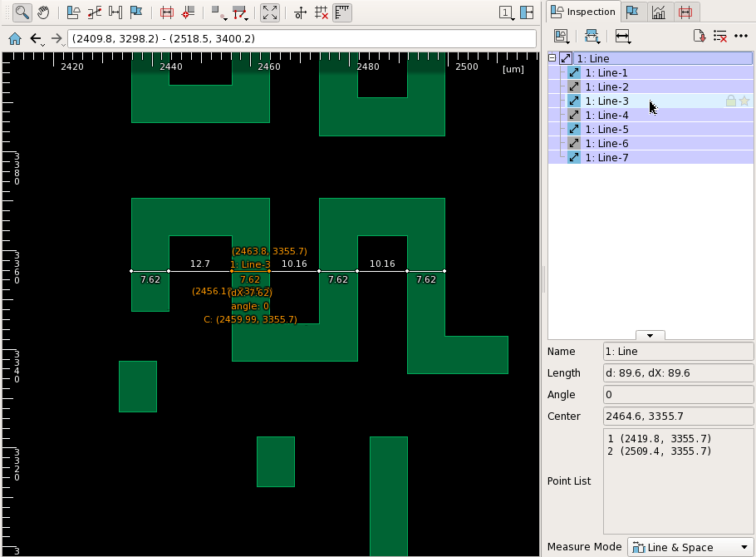Image resolution: width=756 pixels, height=557 pixels.
Task: Toggle the Line-7 blue arrow icon
Action: pyautogui.click(x=574, y=157)
